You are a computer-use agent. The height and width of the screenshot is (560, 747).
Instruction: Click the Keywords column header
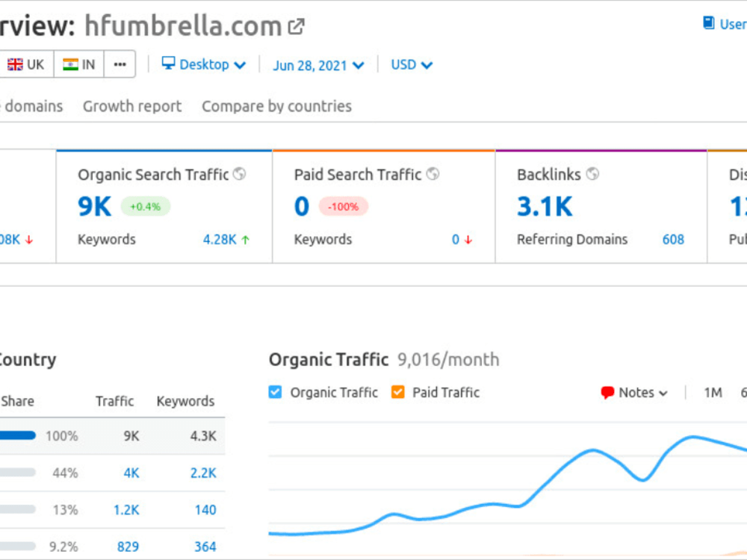click(185, 401)
